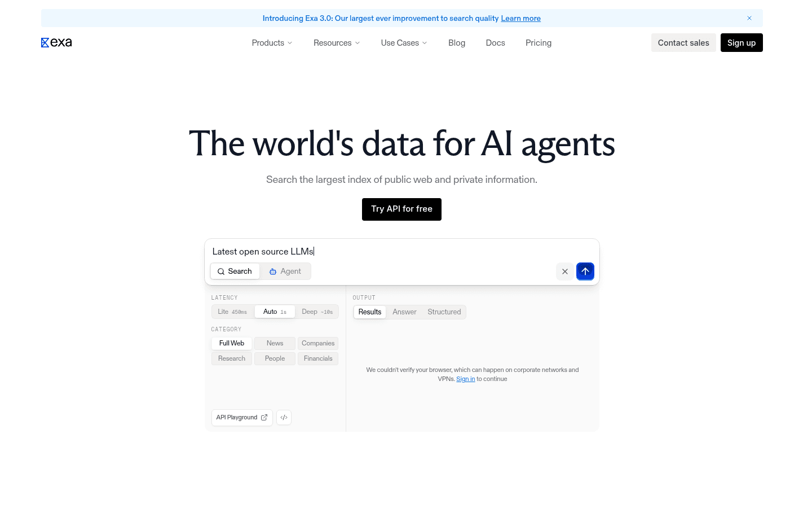Switch to Search mode

[235, 271]
